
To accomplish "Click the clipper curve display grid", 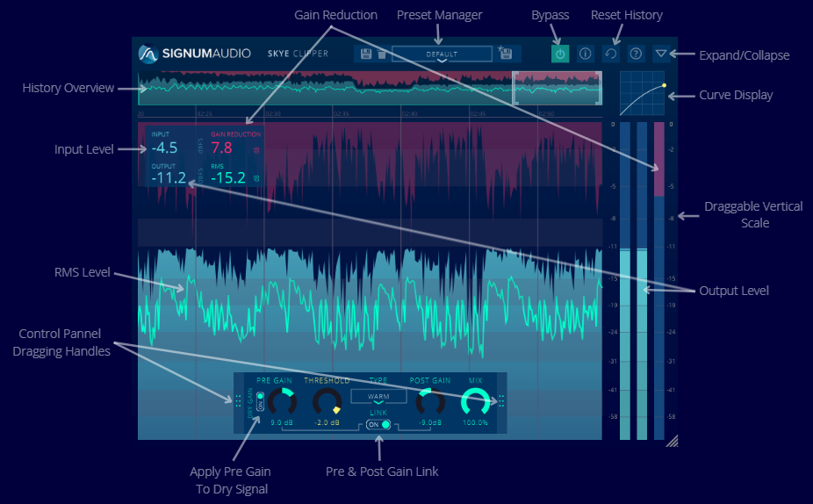I will [642, 93].
